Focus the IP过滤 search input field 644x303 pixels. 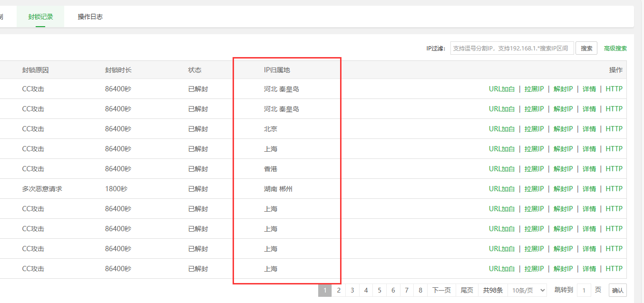pos(512,48)
